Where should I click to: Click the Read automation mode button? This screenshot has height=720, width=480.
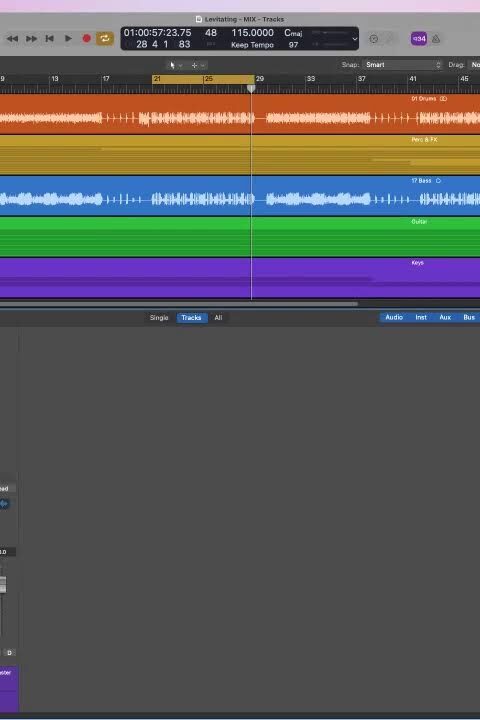(7, 489)
